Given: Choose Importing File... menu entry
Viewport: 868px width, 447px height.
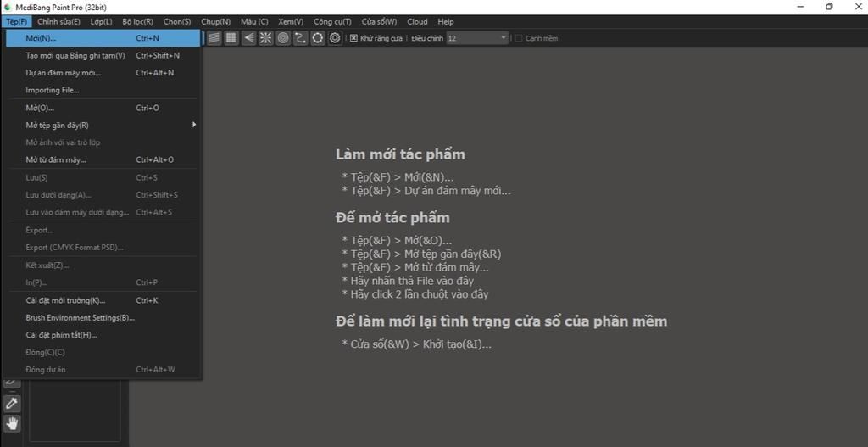Looking at the screenshot, I should (x=103, y=90).
